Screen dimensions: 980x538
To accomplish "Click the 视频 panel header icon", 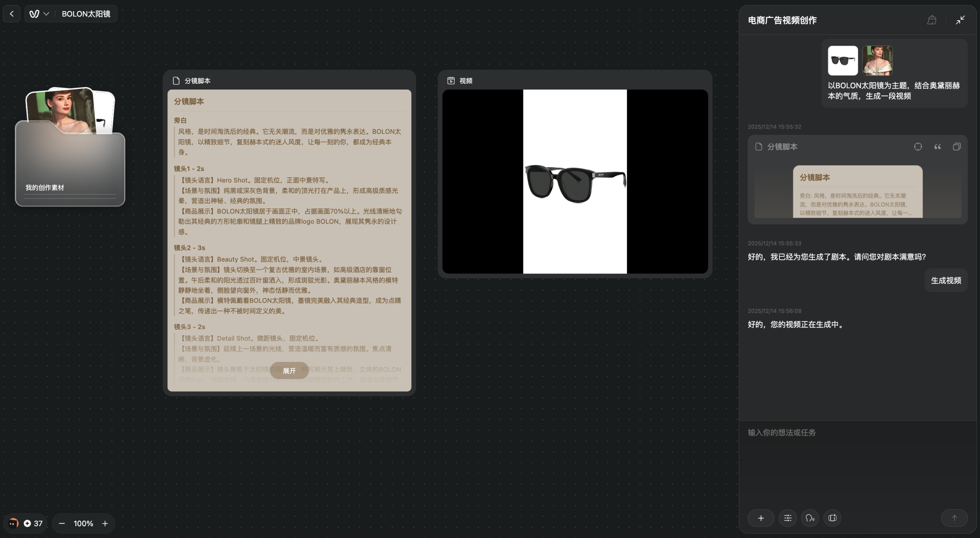I will pyautogui.click(x=451, y=81).
